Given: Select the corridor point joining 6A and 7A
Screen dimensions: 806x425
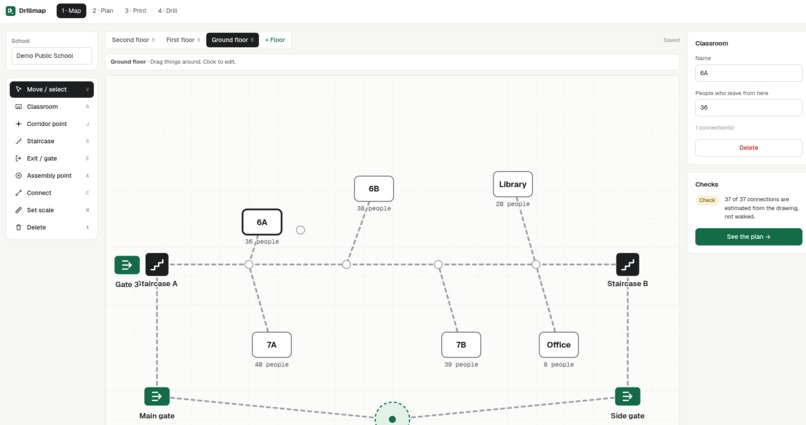Looking at the screenshot, I should click(x=249, y=265).
